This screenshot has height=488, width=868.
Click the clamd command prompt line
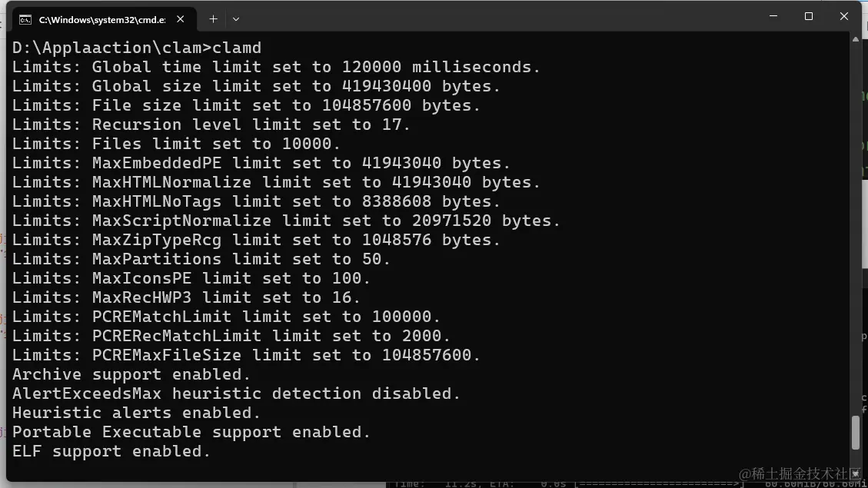[137, 48]
